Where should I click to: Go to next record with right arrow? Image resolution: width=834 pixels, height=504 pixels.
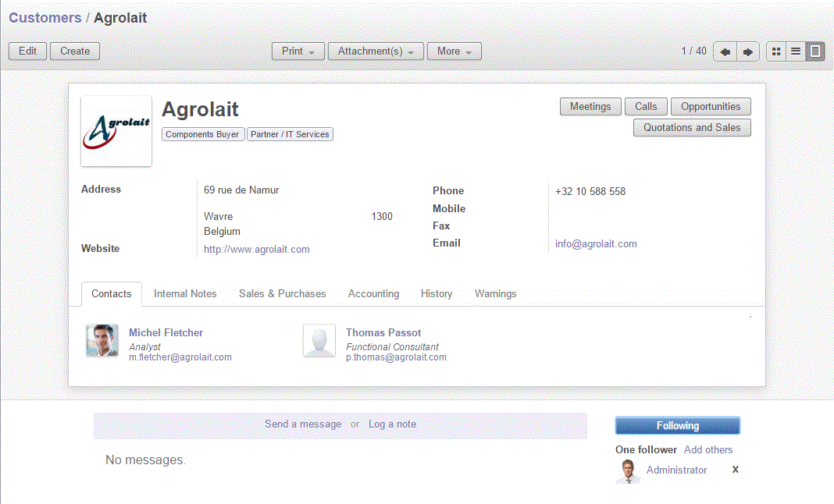pos(747,51)
